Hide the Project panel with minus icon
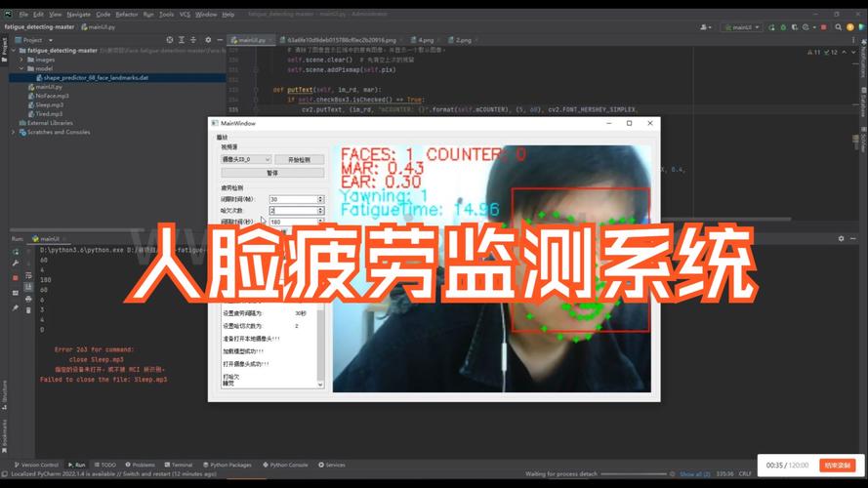Screen dimensions: 868x488 point(220,40)
